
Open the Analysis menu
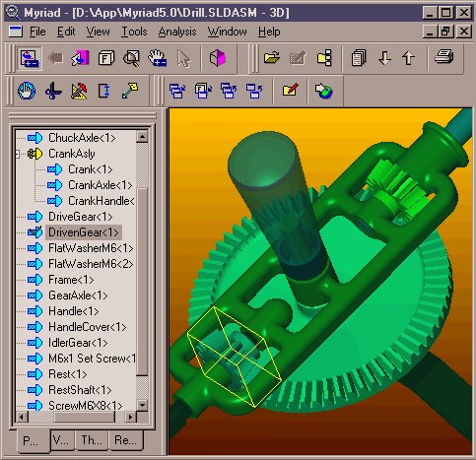click(x=177, y=32)
